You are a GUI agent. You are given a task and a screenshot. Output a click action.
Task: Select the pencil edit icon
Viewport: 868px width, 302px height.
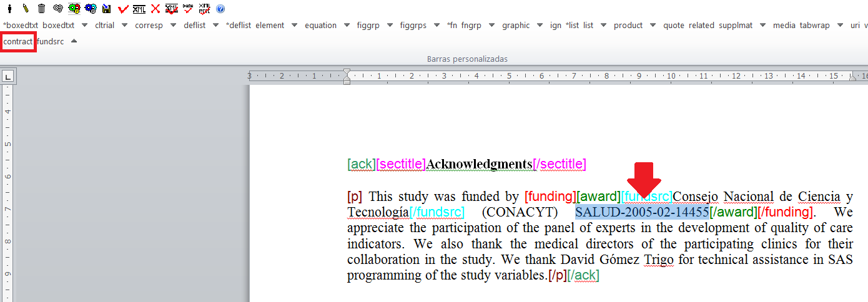click(26, 9)
